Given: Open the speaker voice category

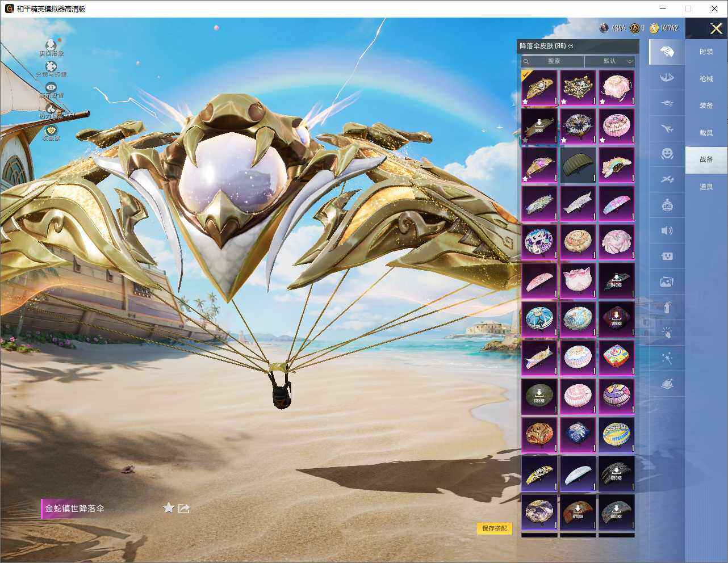Looking at the screenshot, I should tap(667, 230).
